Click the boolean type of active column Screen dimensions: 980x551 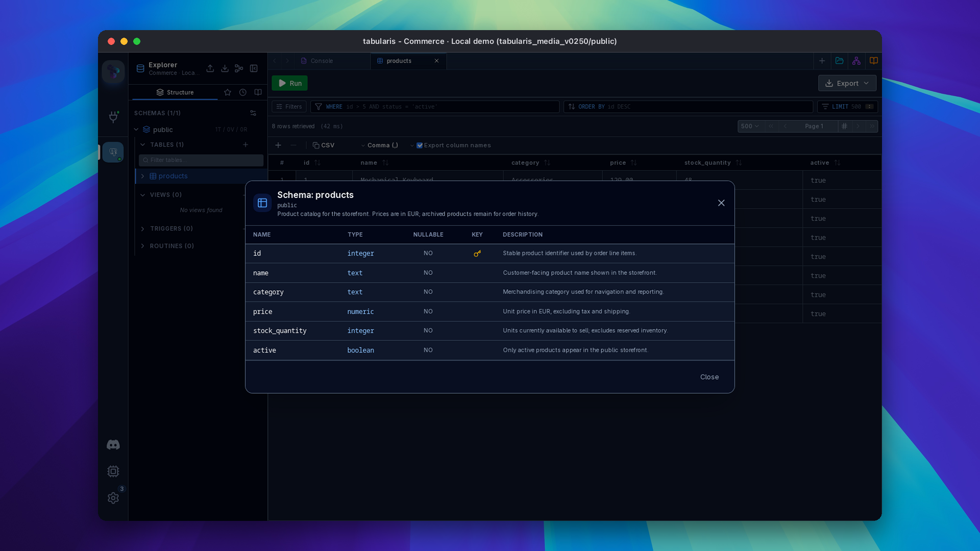coord(360,350)
